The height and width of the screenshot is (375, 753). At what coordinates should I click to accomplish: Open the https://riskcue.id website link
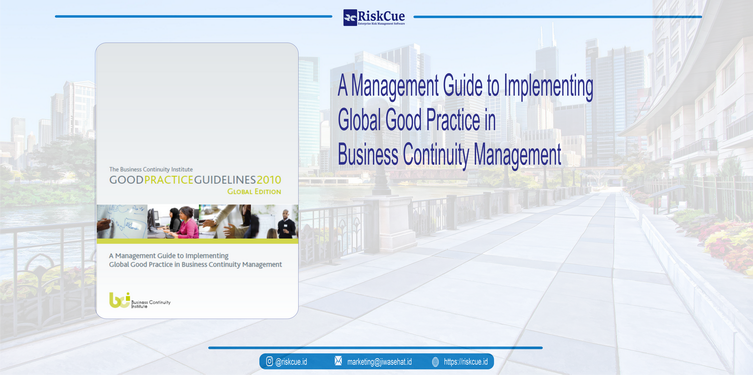pos(466,362)
